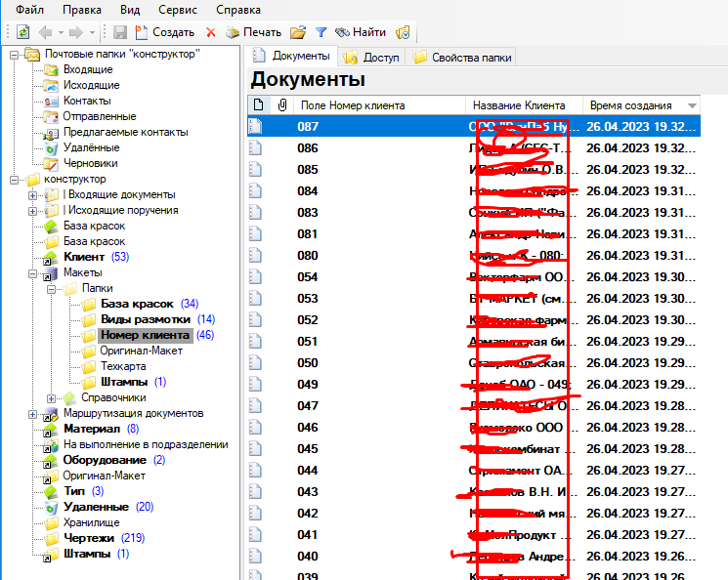
Task: Sort by Название Клиента column header
Action: click(x=524, y=105)
